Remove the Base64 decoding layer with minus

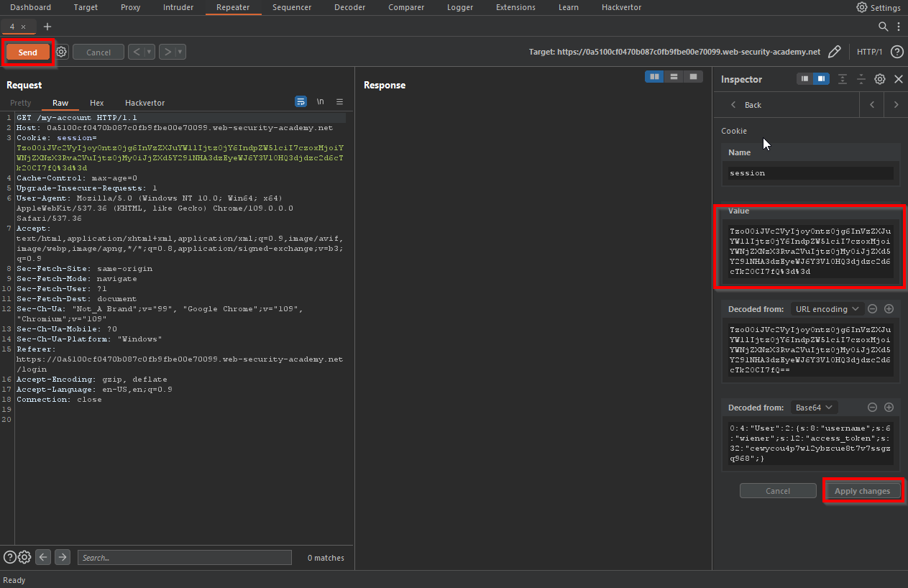tap(872, 408)
